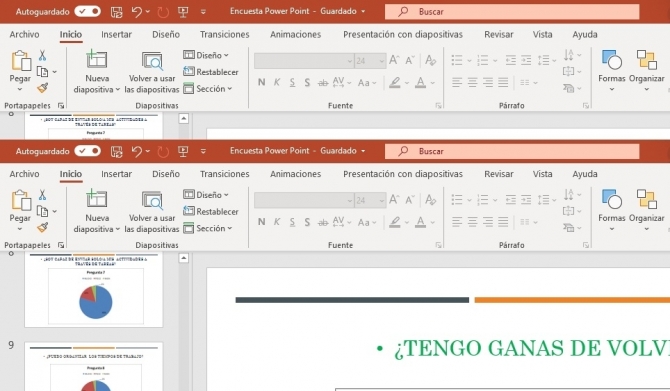Switch to Insertar tab in lower window
670x391 pixels.
[116, 174]
